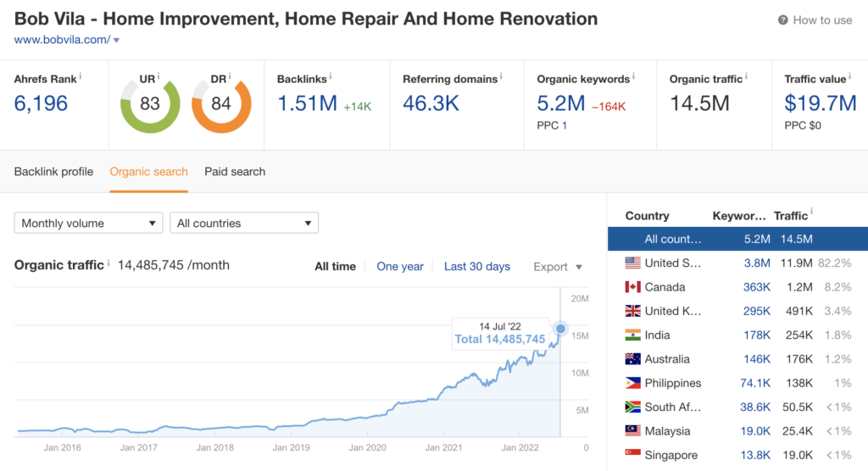The width and height of the screenshot is (868, 471).
Task: Click the Australia flag icon
Action: [x=632, y=358]
